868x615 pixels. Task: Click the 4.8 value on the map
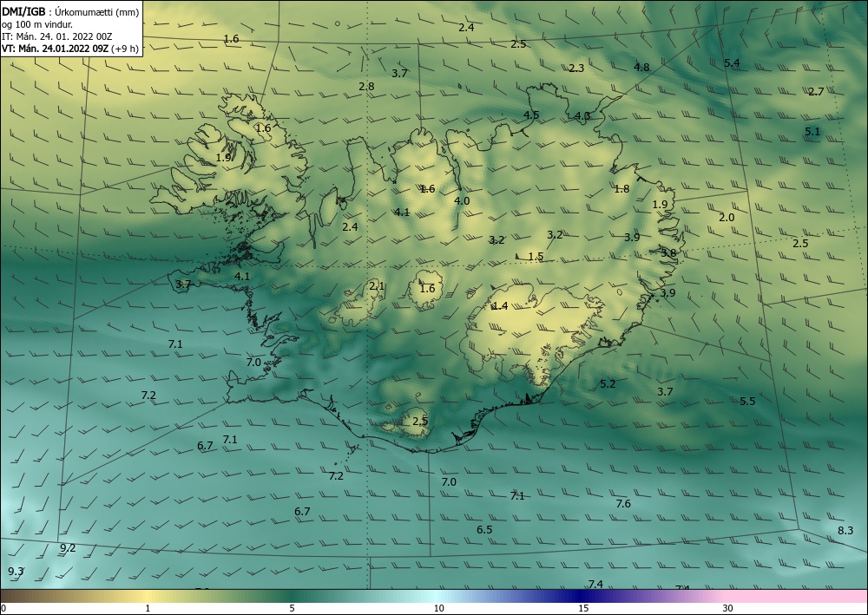click(641, 68)
